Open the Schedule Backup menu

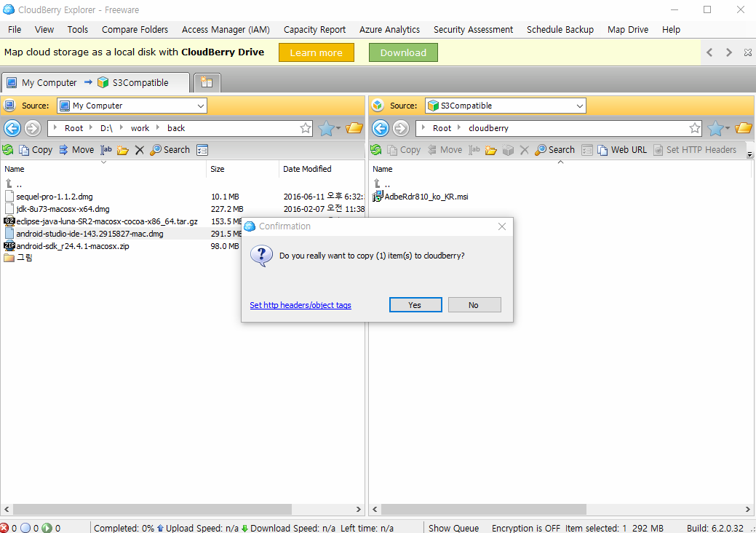tap(560, 29)
